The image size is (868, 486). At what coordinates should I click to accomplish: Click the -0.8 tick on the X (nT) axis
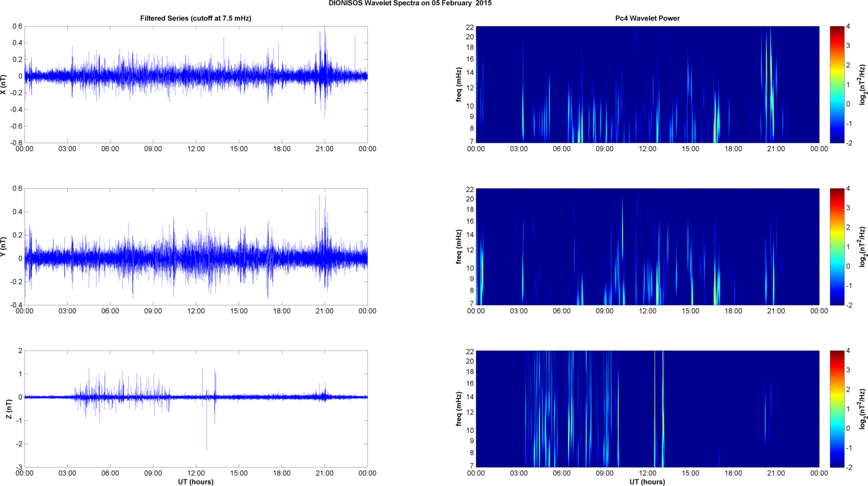tap(16, 143)
